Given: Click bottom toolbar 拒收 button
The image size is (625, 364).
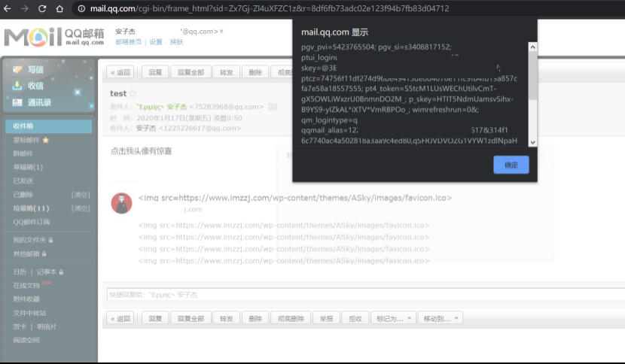Looking at the screenshot, I should 355,319.
